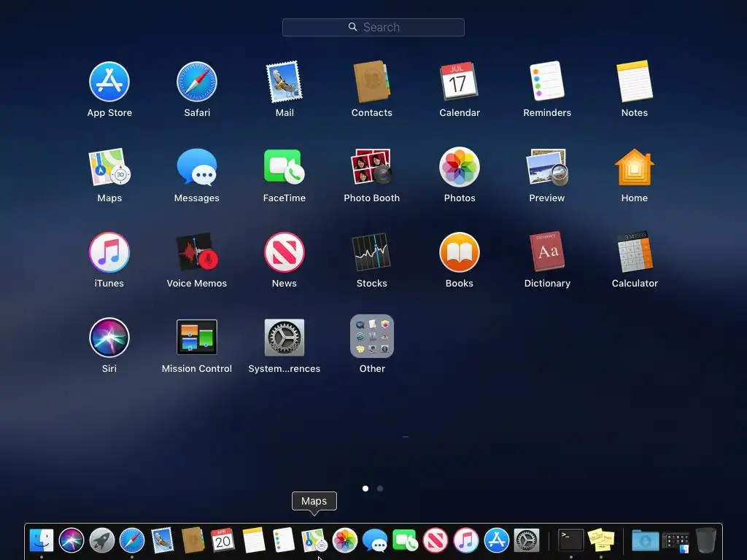This screenshot has width=747, height=560.
Task: Open iTunes in Launchpad grid
Action: coord(109,252)
